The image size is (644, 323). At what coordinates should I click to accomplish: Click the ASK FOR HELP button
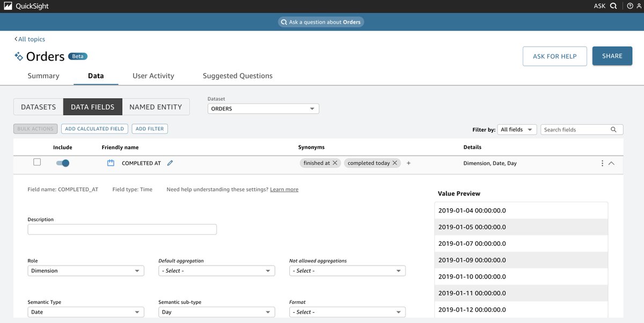tap(555, 56)
